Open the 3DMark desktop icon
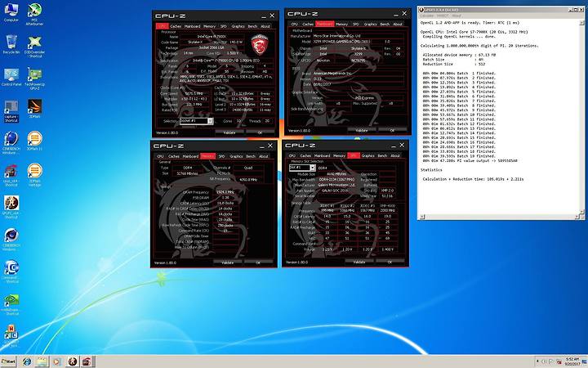588x368 pixels. (34, 109)
